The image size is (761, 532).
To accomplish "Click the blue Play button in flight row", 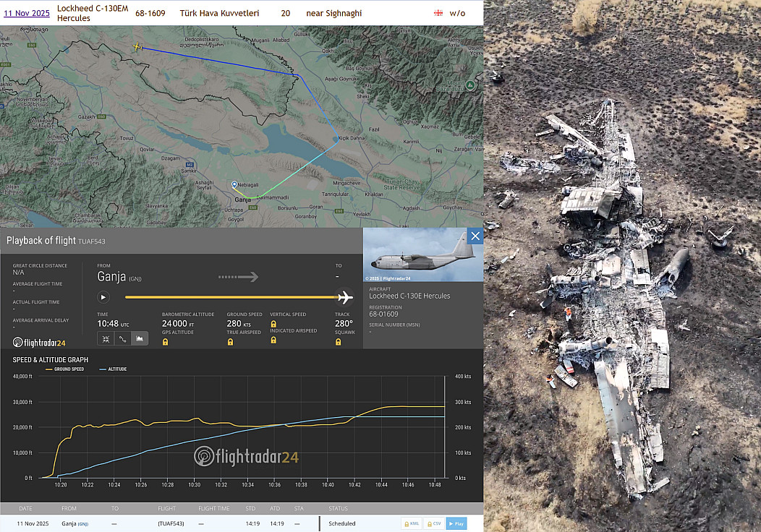I will tap(456, 523).
